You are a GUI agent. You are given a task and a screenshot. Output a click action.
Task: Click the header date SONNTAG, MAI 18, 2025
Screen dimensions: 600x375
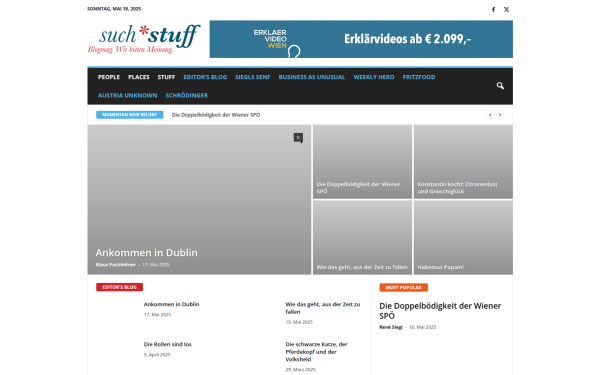point(114,9)
